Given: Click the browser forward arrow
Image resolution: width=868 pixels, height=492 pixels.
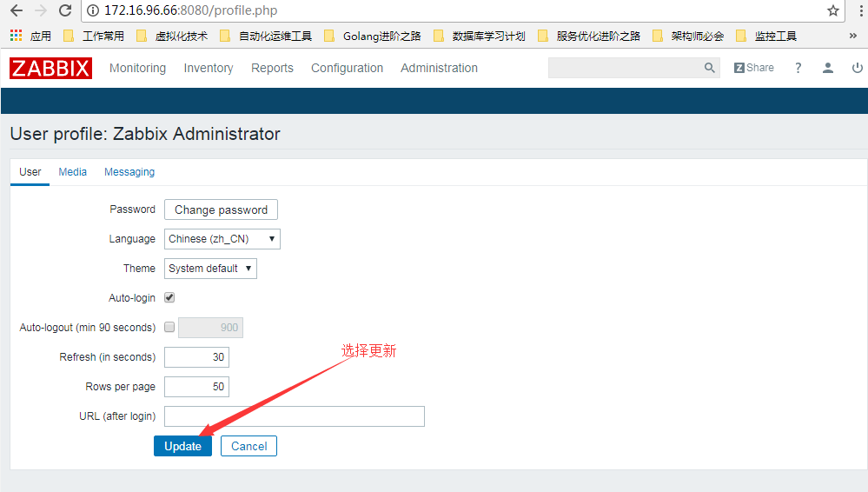Looking at the screenshot, I should tap(41, 10).
